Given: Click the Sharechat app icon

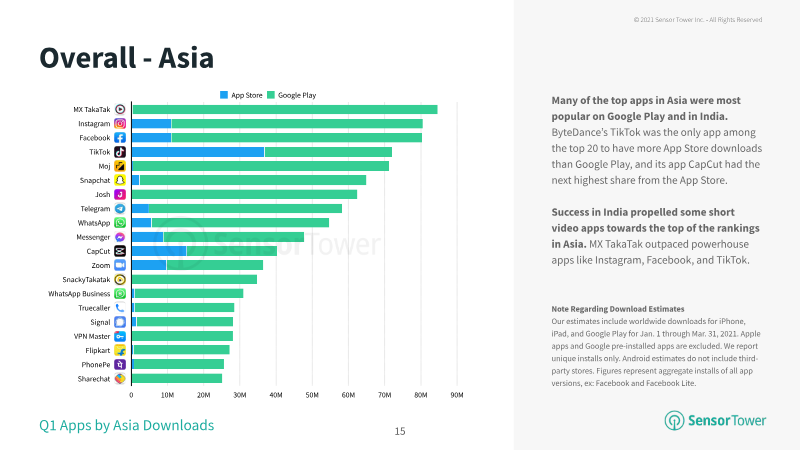Looking at the screenshot, I should pyautogui.click(x=120, y=379).
